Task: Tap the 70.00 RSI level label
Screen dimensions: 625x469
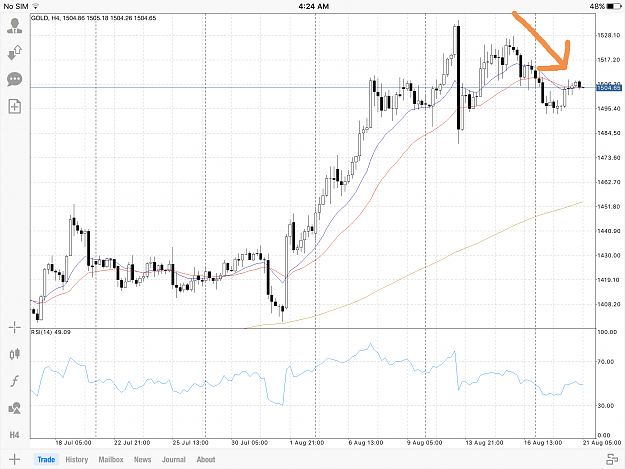Action: 605,362
